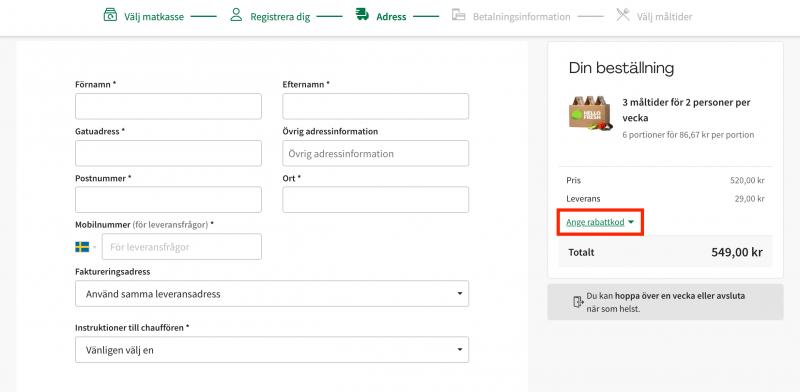
Task: Click the hoppa över en vecka notice text
Action: click(666, 302)
